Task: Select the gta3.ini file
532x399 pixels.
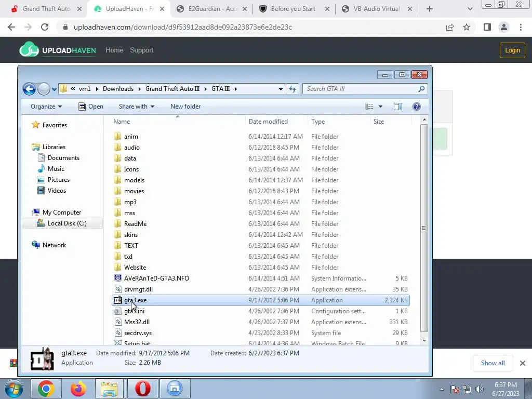Action: point(261,311)
